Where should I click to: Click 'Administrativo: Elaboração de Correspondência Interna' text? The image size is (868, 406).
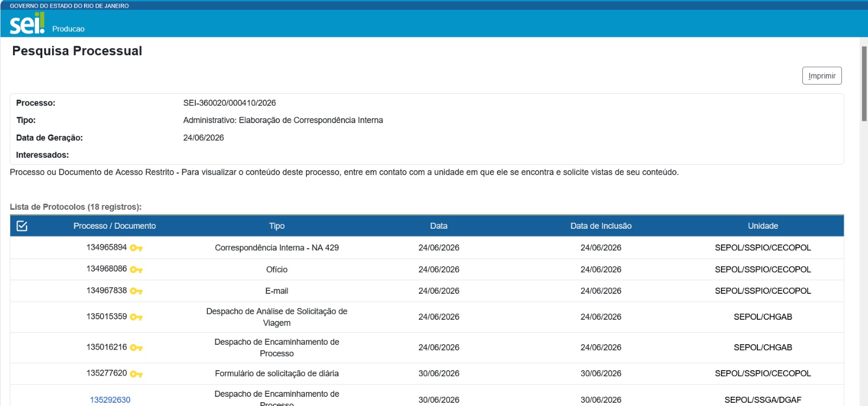[283, 120]
